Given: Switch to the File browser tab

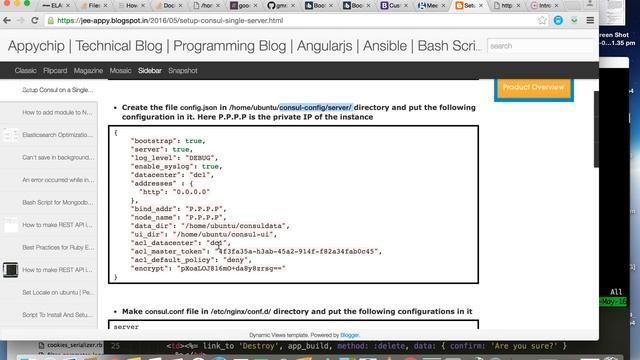Looking at the screenshot, I should (93, 5).
